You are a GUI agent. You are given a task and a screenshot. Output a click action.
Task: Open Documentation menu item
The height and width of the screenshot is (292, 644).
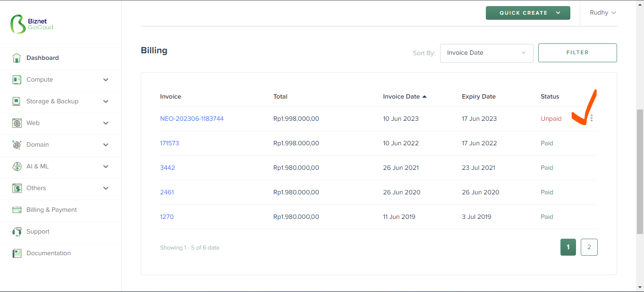point(49,253)
